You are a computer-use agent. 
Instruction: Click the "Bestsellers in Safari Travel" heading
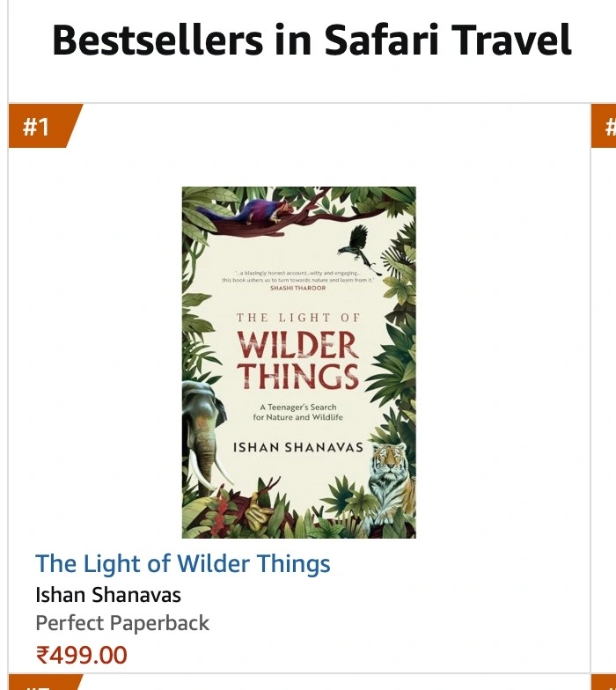click(312, 40)
